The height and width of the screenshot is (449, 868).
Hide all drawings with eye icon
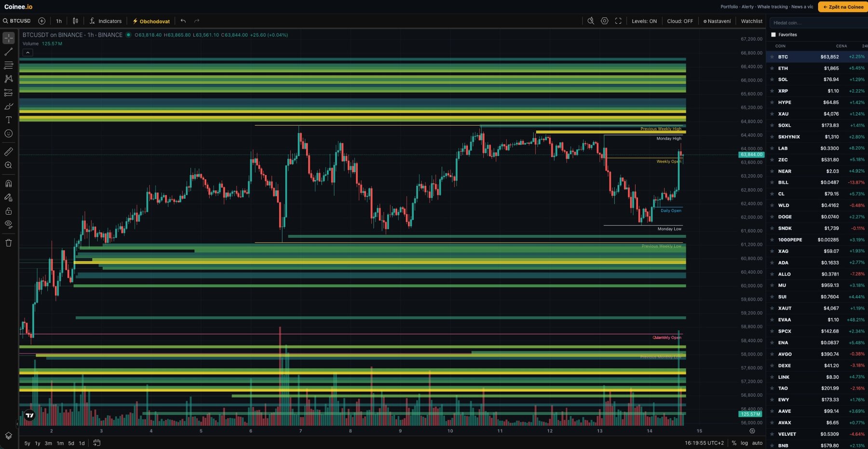pyautogui.click(x=9, y=224)
